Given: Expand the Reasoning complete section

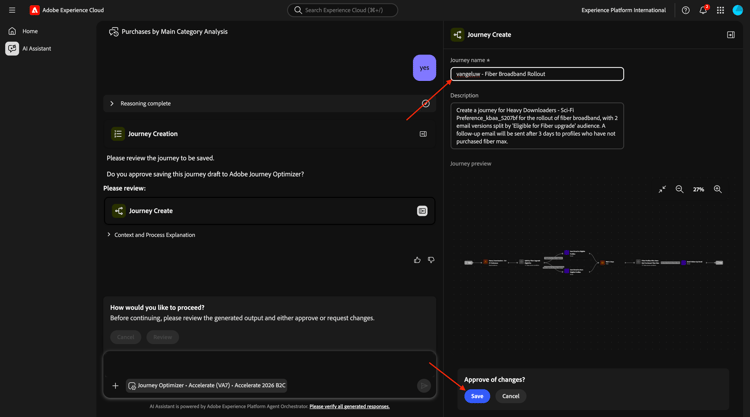Looking at the screenshot, I should click(112, 103).
